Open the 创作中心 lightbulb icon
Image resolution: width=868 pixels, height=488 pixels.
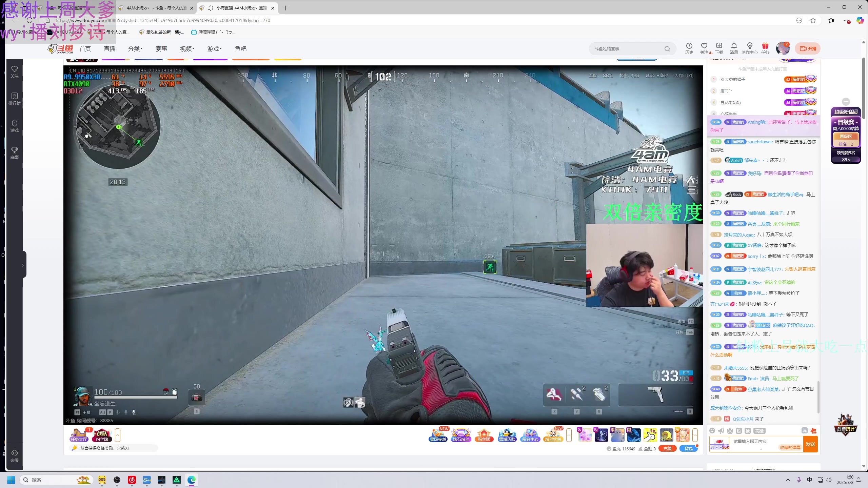[x=749, y=48]
